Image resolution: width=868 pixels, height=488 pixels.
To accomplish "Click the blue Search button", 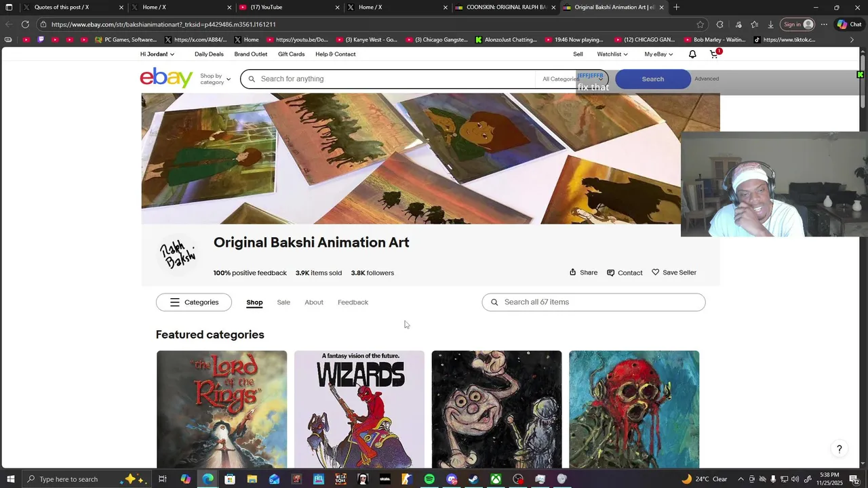I will [x=653, y=79].
